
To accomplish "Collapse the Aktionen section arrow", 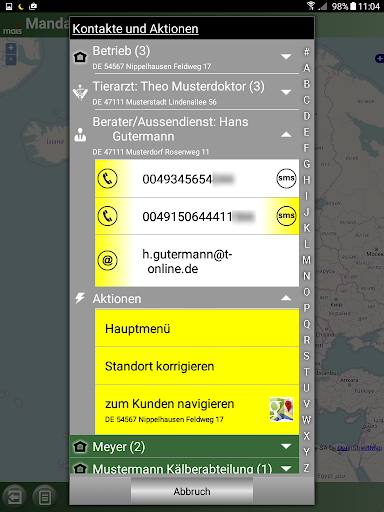I will (x=286, y=298).
